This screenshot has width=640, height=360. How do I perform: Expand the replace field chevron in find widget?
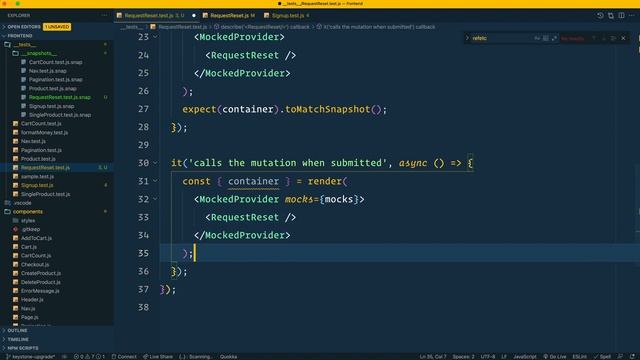coord(467,38)
